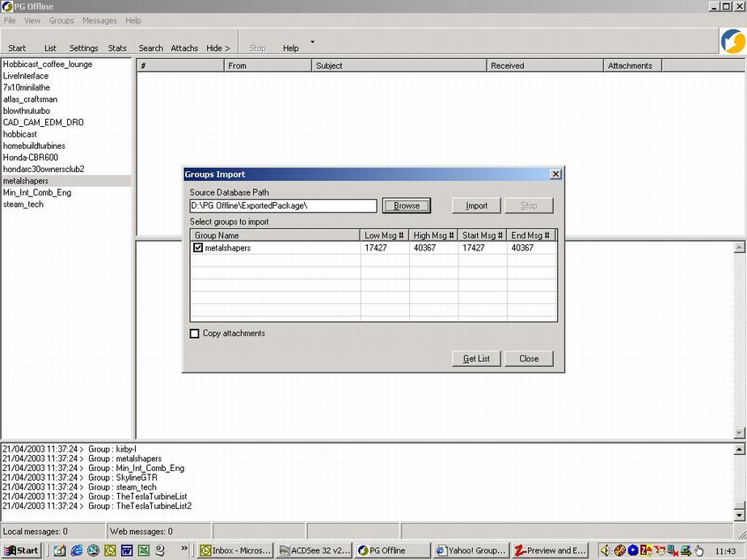
Task: Click the Hide > toolbar item
Action: coord(217,48)
